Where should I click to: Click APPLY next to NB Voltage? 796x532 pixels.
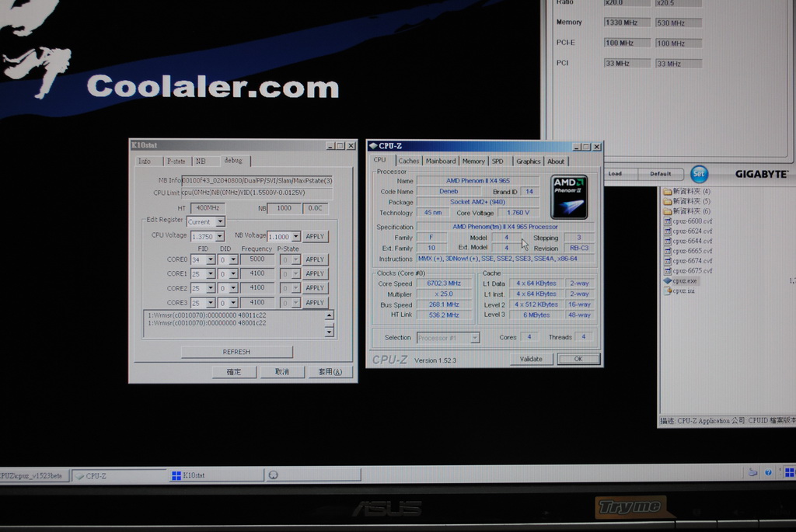pyautogui.click(x=315, y=237)
